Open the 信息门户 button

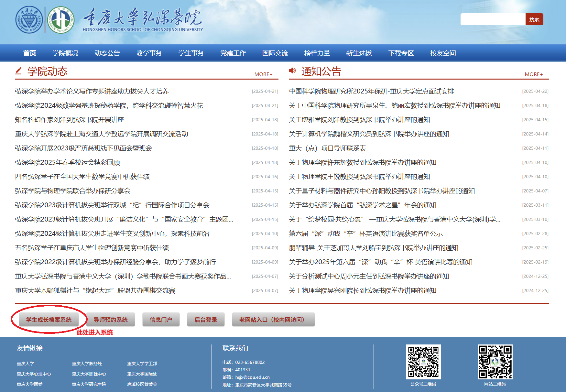point(161,320)
